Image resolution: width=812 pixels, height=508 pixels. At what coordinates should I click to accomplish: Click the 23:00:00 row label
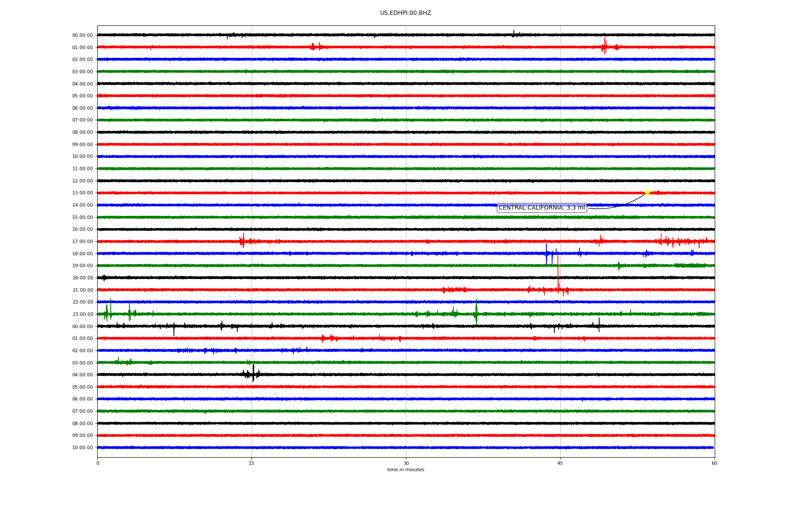[x=82, y=315]
